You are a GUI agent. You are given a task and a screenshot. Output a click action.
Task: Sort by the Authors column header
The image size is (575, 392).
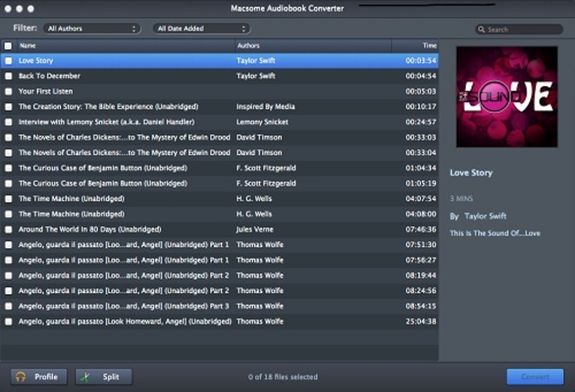pyautogui.click(x=313, y=46)
